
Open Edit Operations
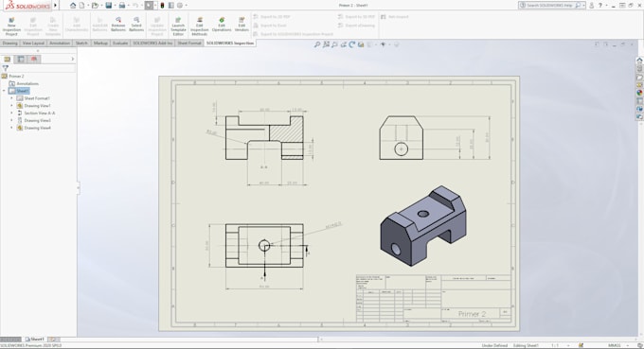pos(222,25)
